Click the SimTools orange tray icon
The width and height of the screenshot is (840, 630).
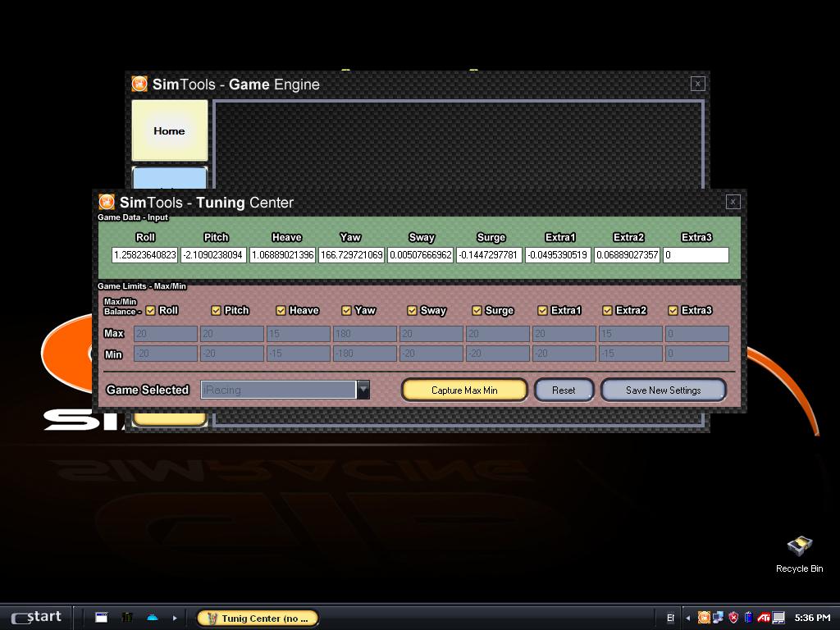[x=704, y=618]
